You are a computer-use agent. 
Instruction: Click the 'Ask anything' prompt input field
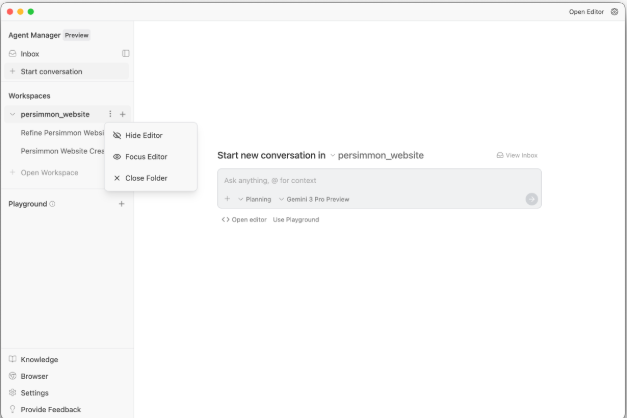coord(378,180)
